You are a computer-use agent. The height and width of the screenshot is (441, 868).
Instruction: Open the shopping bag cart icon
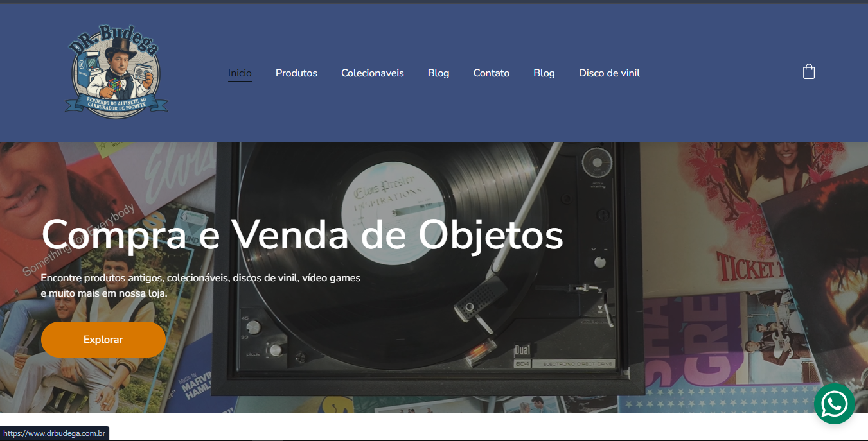809,71
